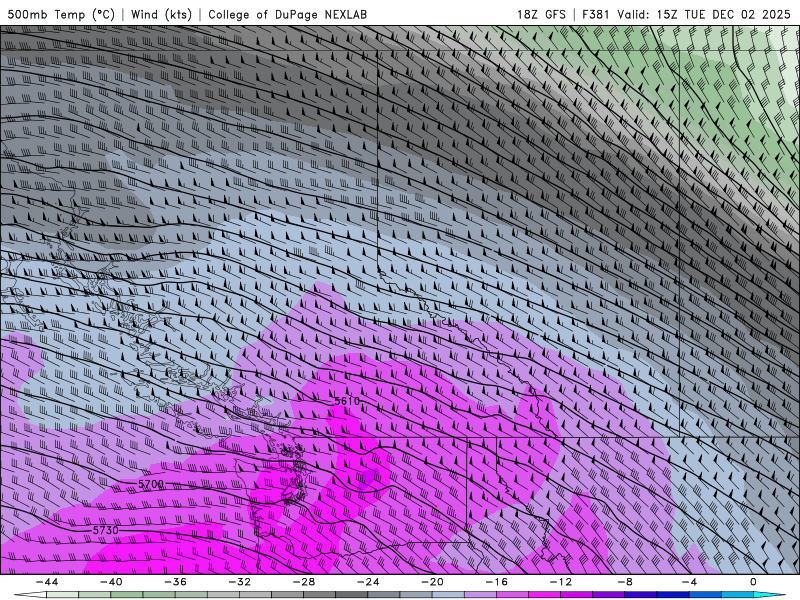Click the bright magenta colorbar swatch below -12
Screen dimensions: 800x600
544,595
